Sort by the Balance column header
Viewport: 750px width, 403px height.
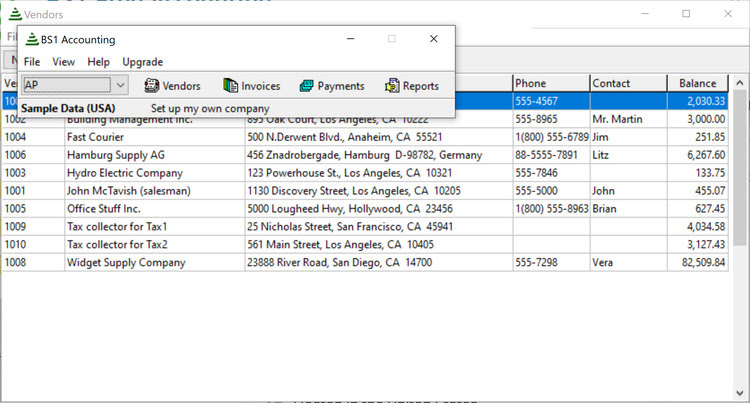(x=698, y=83)
